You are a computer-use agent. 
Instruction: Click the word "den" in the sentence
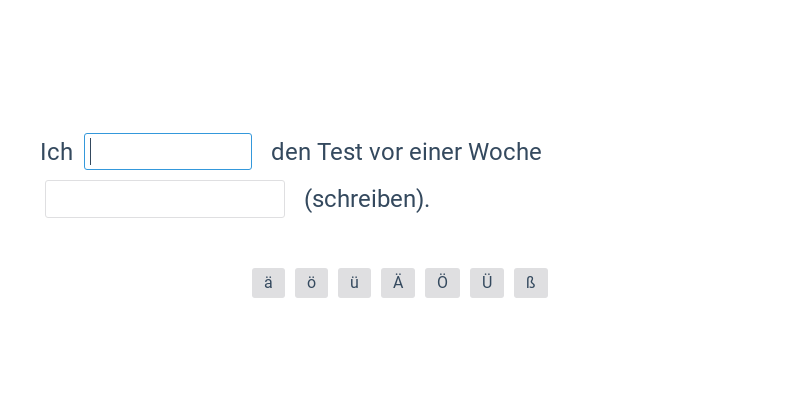(x=290, y=152)
